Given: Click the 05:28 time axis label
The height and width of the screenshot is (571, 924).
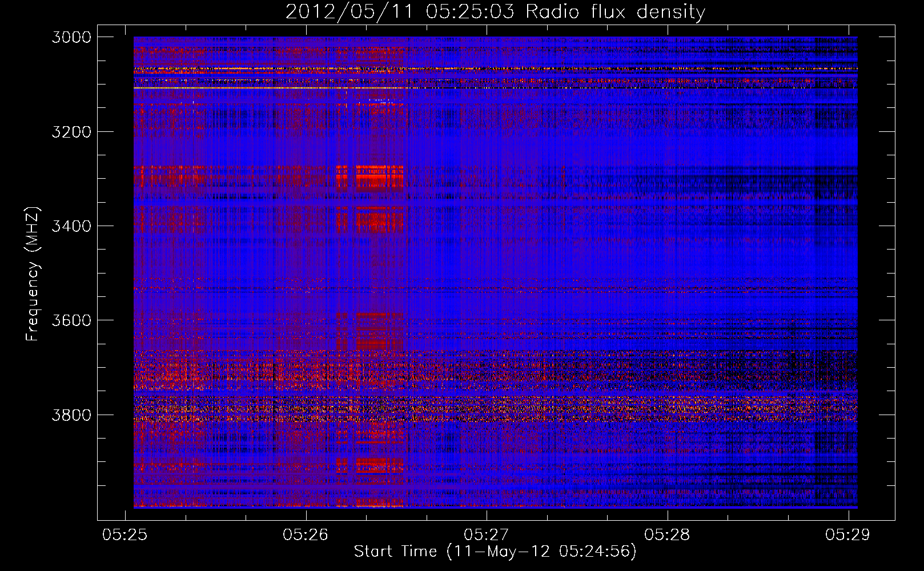Looking at the screenshot, I should 667,534.
